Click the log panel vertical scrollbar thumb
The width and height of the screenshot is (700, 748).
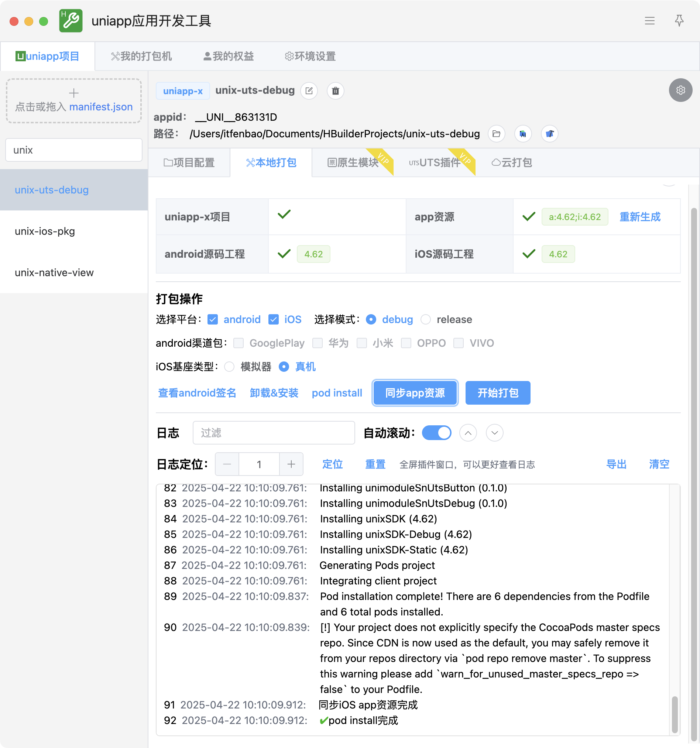pyautogui.click(x=675, y=714)
